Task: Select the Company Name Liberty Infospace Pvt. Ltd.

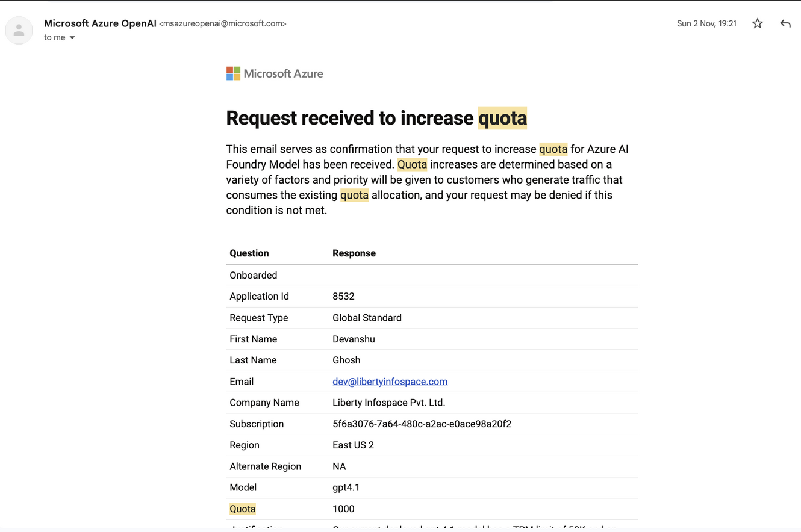Action: click(x=388, y=402)
